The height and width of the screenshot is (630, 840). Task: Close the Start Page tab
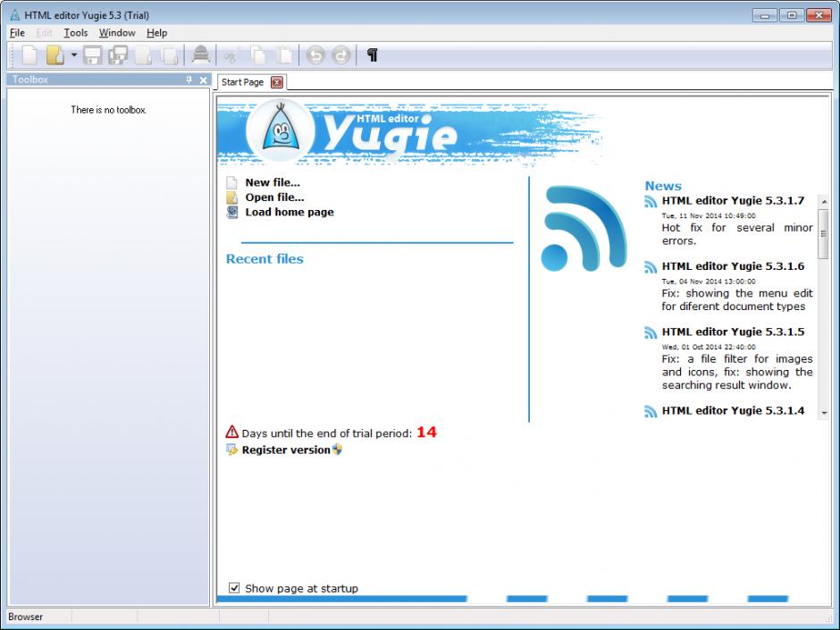[x=277, y=82]
